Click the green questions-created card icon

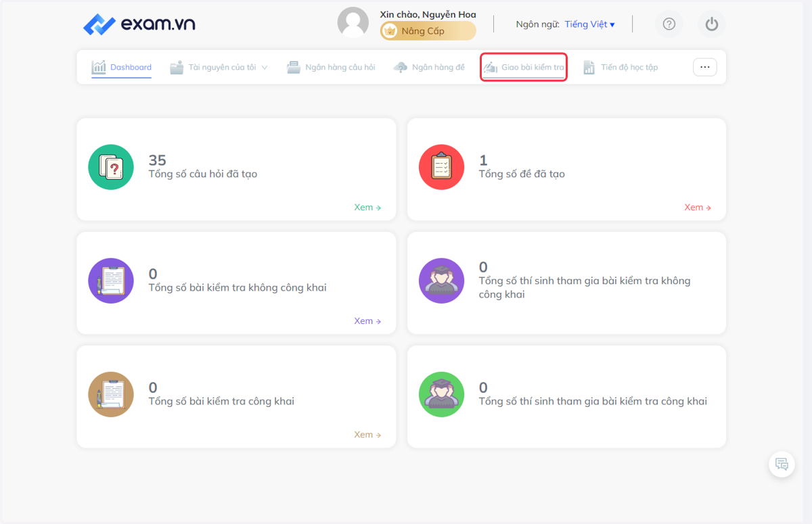[111, 167]
